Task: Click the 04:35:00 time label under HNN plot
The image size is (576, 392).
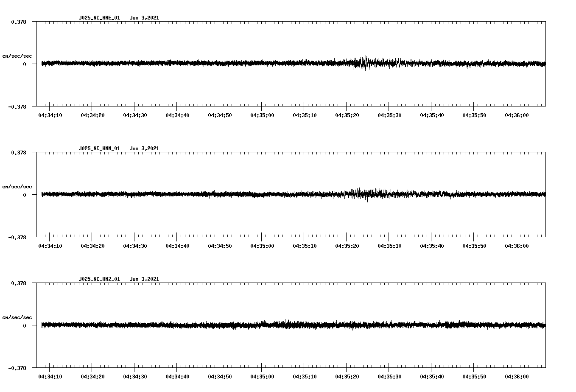Action: pyautogui.click(x=262, y=246)
